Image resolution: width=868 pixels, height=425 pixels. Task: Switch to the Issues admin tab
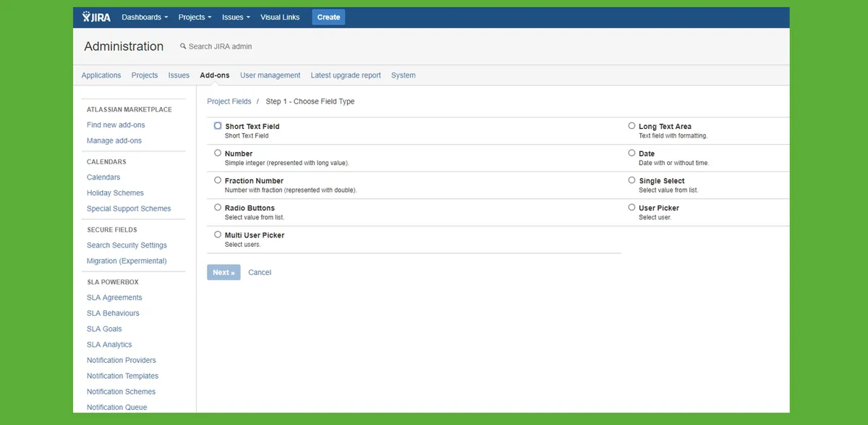tap(179, 75)
